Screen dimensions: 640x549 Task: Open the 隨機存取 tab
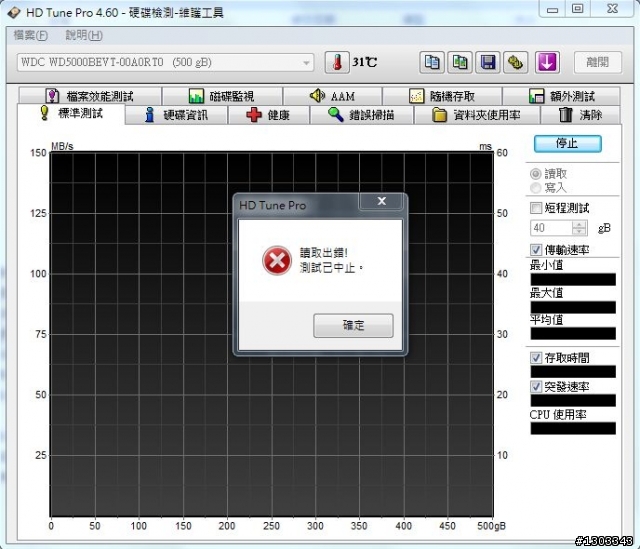442,96
